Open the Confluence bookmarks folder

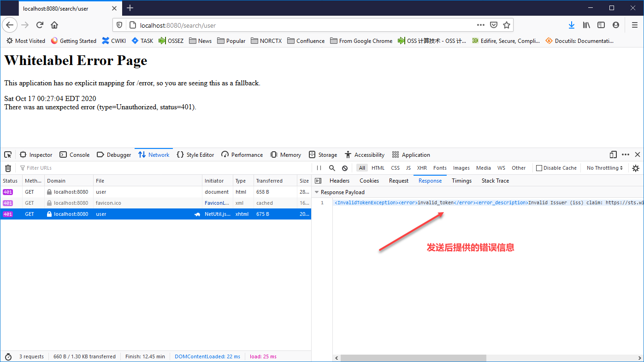pyautogui.click(x=306, y=41)
